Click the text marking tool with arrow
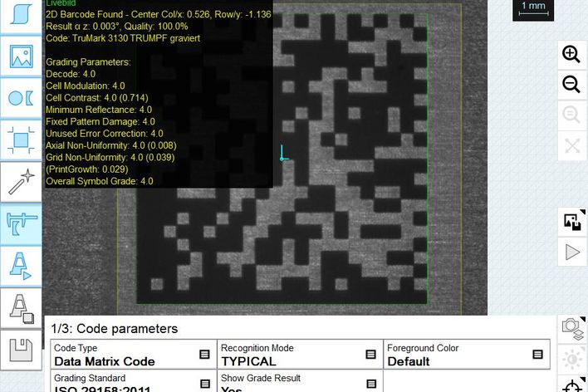This screenshot has height=392, width=588. point(20,266)
